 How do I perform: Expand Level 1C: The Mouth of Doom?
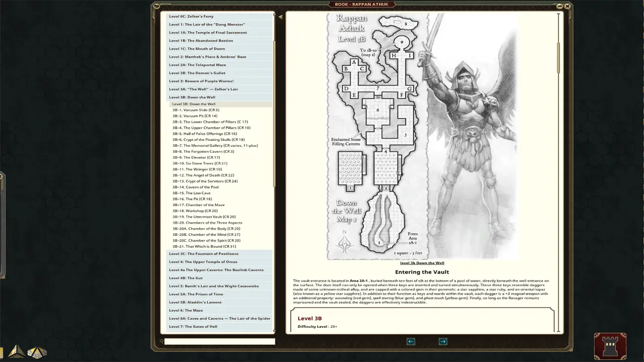click(x=219, y=49)
